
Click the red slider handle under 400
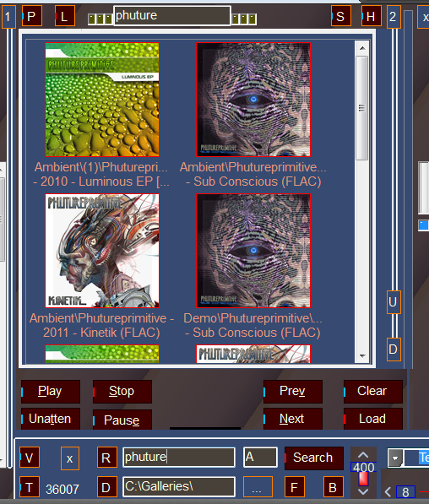[363, 479]
